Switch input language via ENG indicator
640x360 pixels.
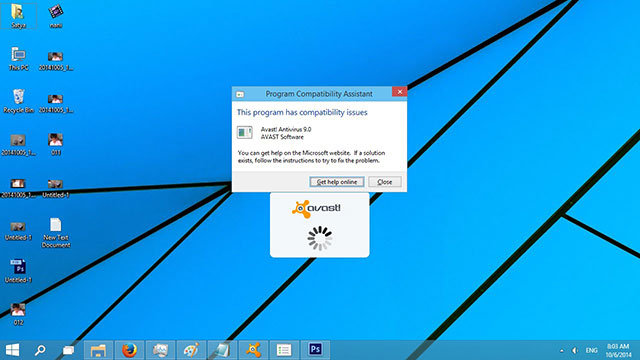click(591, 351)
